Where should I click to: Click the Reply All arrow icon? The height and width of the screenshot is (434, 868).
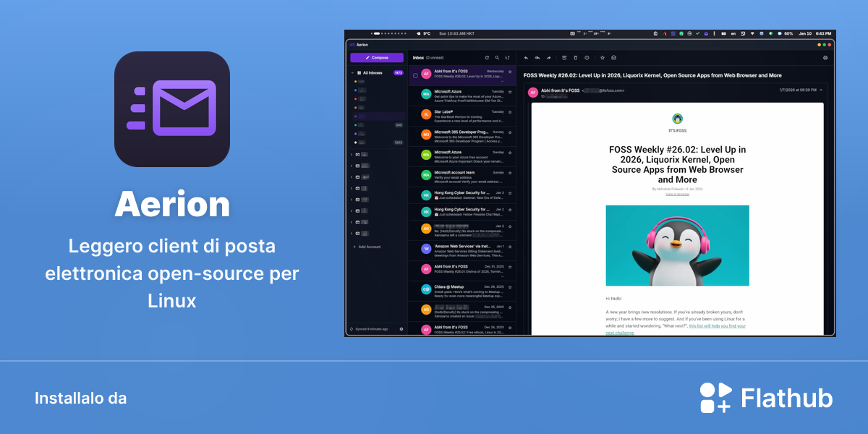point(537,57)
